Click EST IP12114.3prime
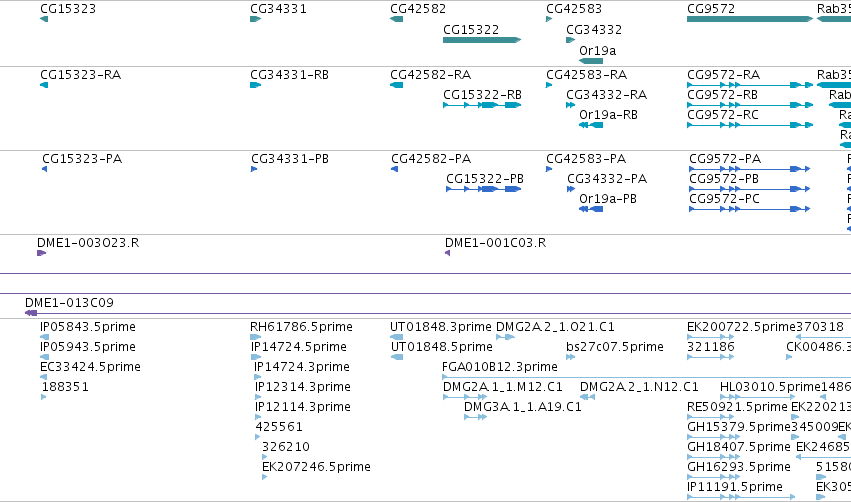The height and width of the screenshot is (502, 851). pos(303,407)
